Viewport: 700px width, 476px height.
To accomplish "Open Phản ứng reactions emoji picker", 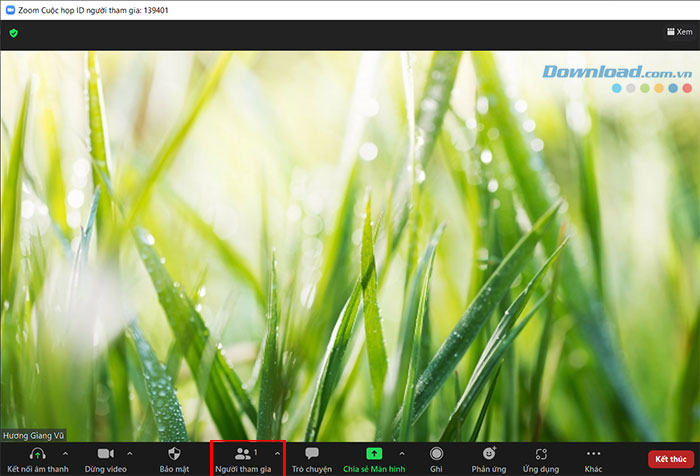I will [489, 454].
